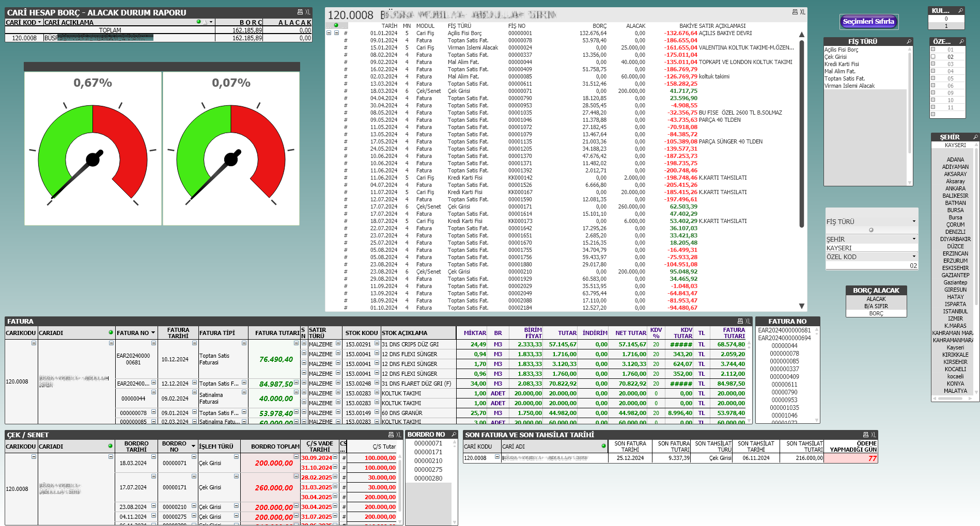
Task: Open the CARİ KOD column dropdown
Action: tap(39, 22)
